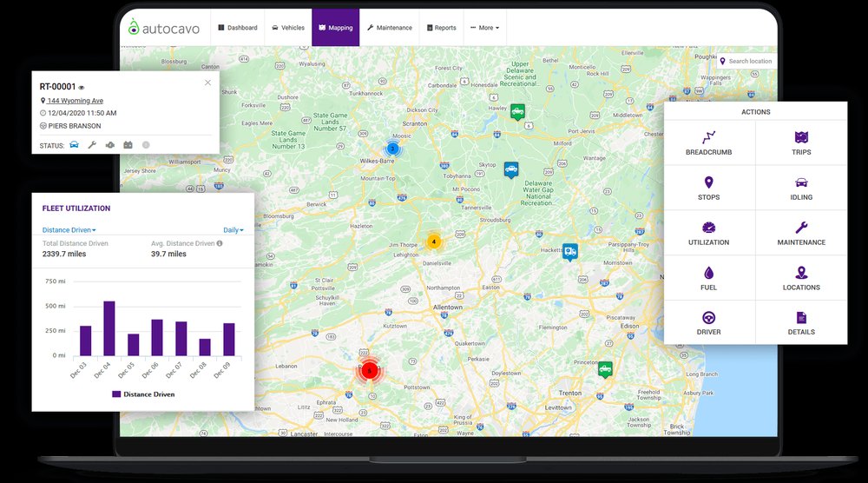
Task: Close the RT-00001 vehicle popup
Action: [x=207, y=83]
